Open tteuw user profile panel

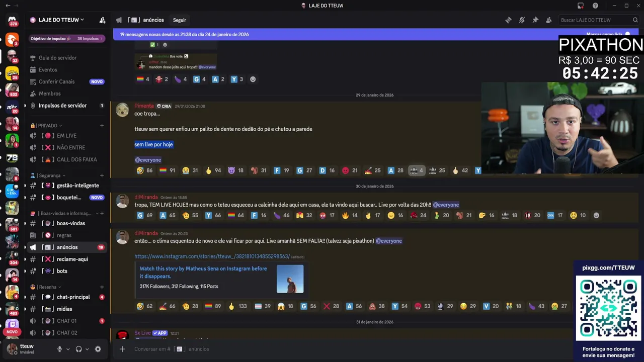coord(28,349)
